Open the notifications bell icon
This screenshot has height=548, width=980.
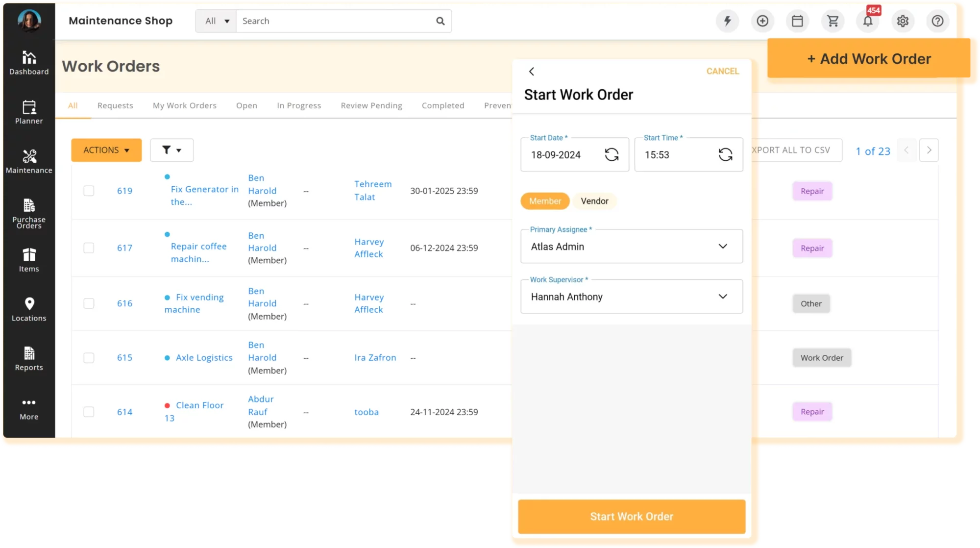click(867, 21)
